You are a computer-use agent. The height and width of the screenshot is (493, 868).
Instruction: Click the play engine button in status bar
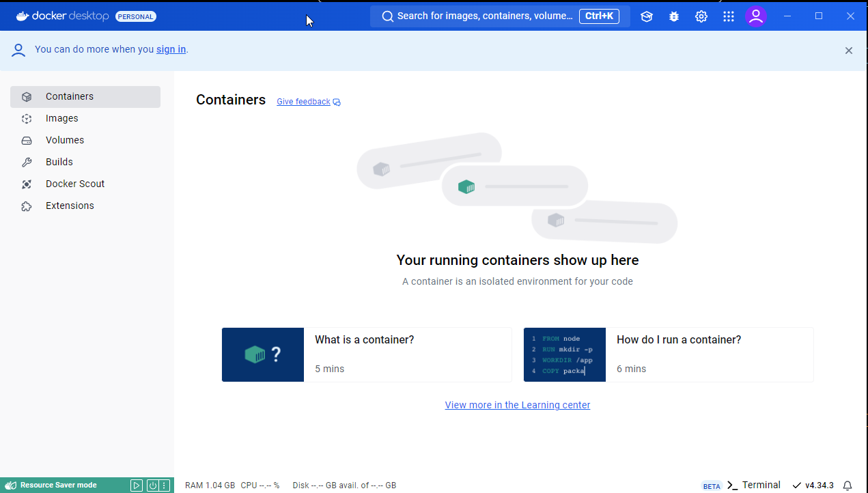137,485
